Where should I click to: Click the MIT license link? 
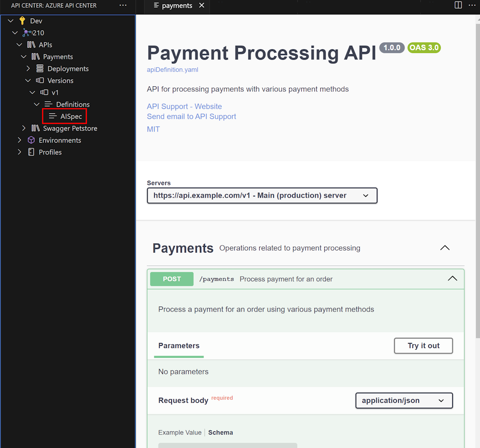tap(153, 129)
